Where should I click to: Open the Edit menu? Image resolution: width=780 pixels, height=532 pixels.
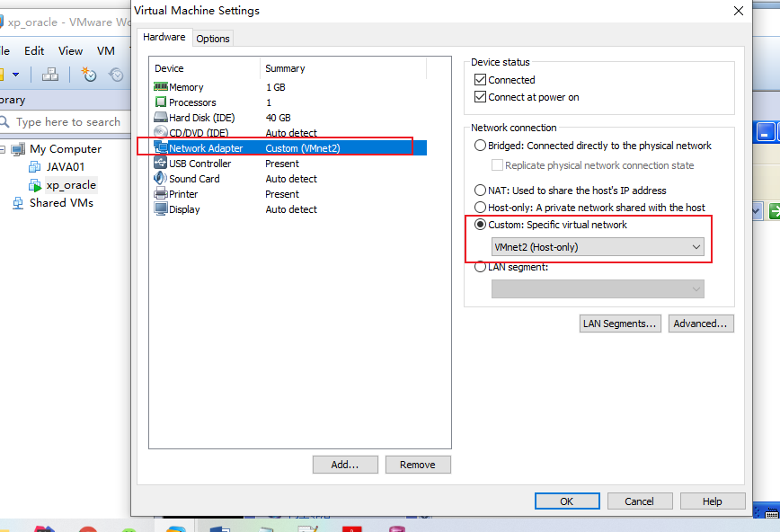point(34,50)
